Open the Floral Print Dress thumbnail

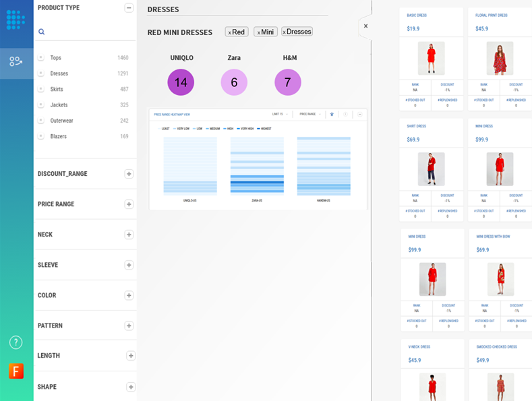(500, 59)
